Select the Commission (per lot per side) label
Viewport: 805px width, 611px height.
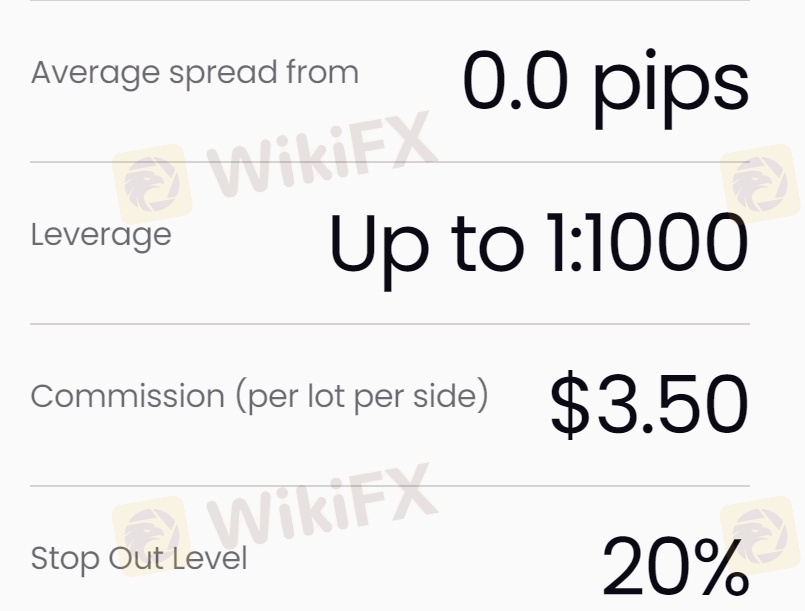tap(260, 397)
